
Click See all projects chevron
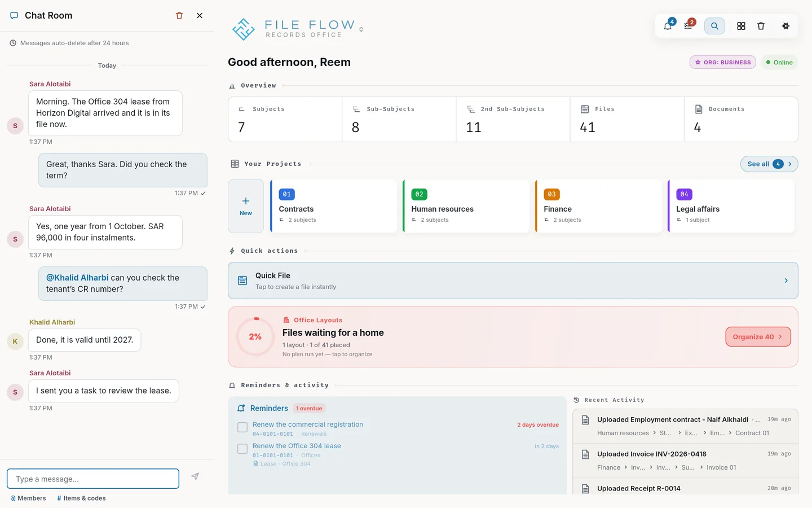790,164
